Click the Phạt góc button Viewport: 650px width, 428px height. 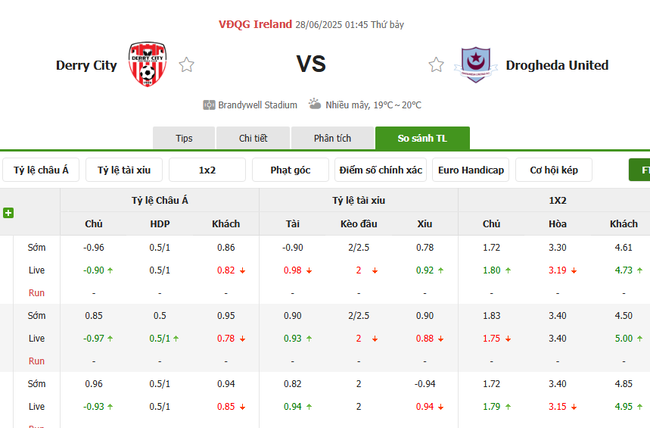tap(291, 170)
